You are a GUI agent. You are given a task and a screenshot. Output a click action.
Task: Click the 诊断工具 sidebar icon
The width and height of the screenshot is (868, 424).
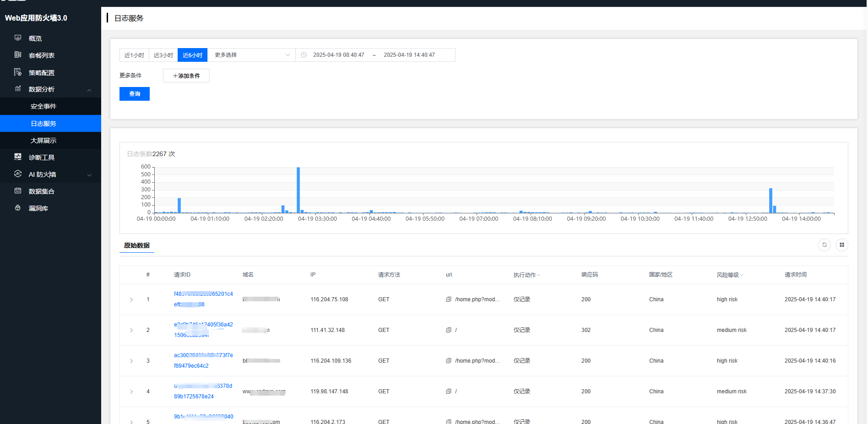[18, 157]
